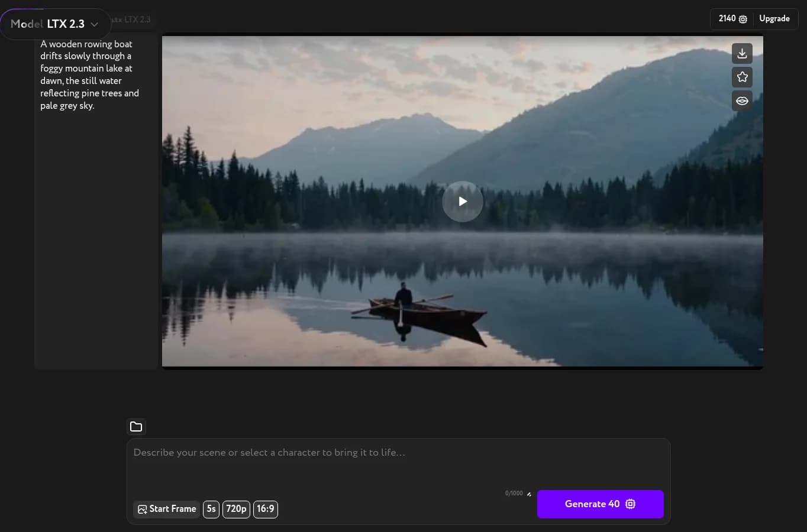Play the foggy mountain lake video

click(462, 201)
